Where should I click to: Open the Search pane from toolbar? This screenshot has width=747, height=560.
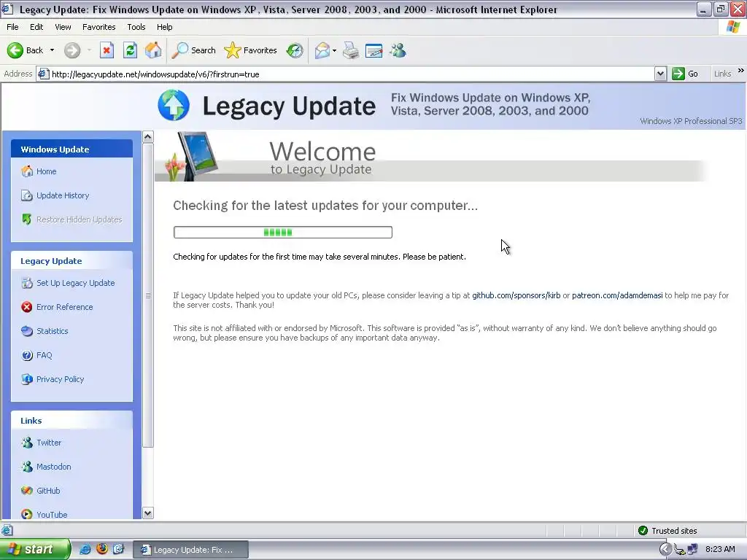[x=194, y=50]
